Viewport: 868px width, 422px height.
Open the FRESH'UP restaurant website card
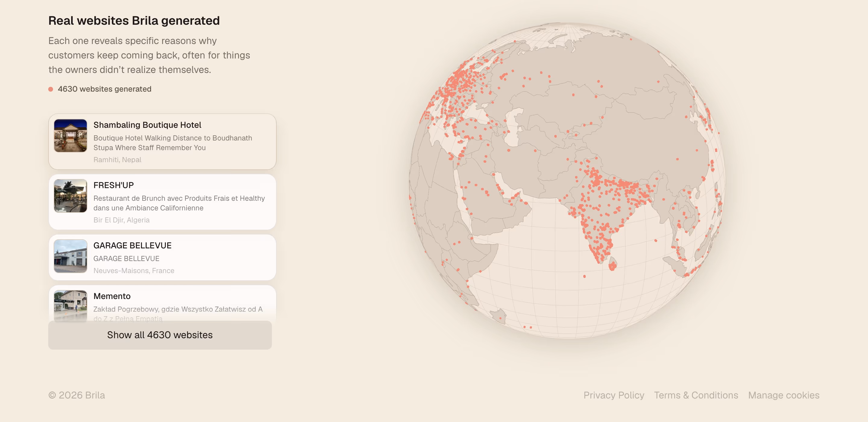pos(162,202)
